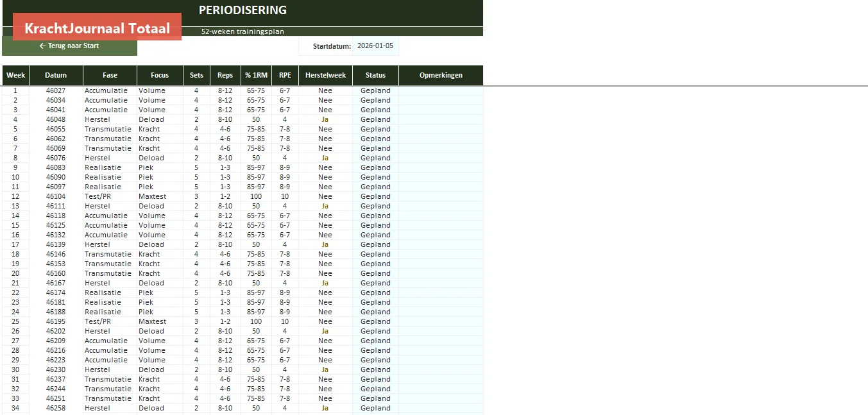Image resolution: width=868 pixels, height=415 pixels.
Task: Select date cell 46230 in week 30
Action: [x=56, y=369]
